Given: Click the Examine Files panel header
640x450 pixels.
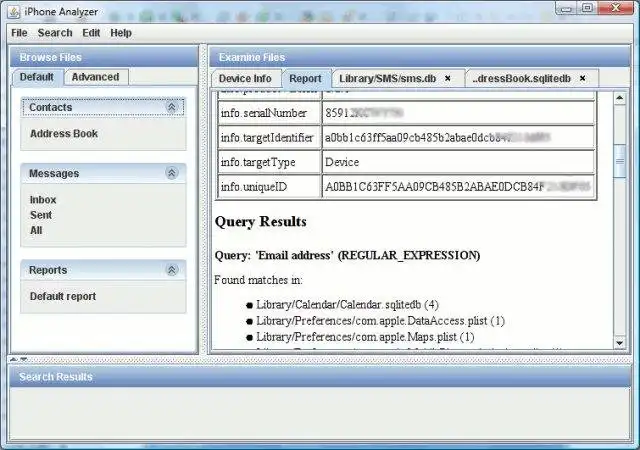Looking at the screenshot, I should click(420, 57).
